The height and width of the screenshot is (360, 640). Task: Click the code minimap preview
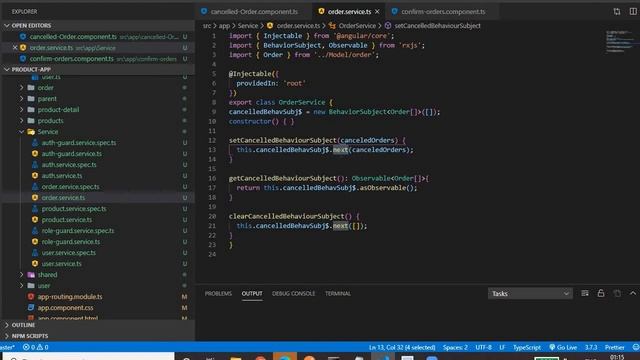[620, 41]
